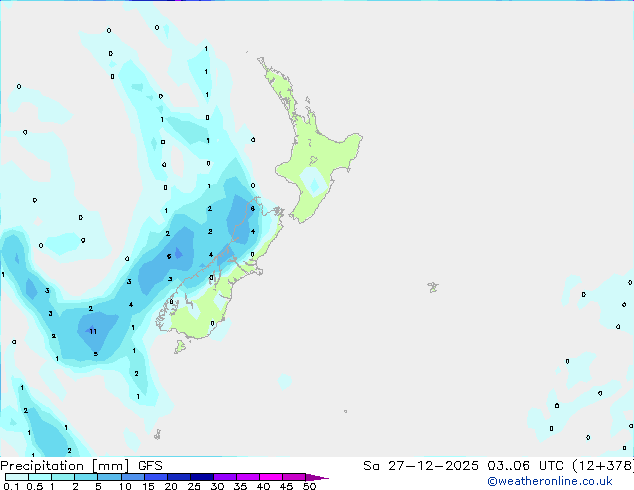Viewport: 634px width, 490px height.
Task: Click the 0.5 to 1 legend swatch
Action: pyautogui.click(x=40, y=477)
